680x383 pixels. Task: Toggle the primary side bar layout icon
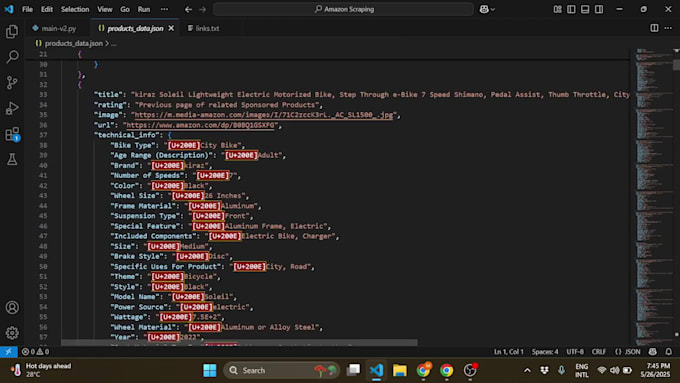(571, 9)
